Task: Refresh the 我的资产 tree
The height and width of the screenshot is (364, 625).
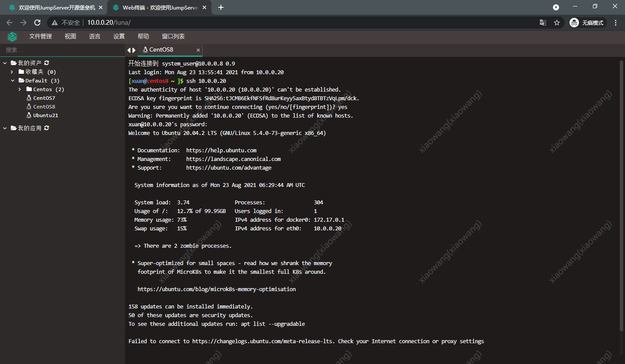Action: coord(46,63)
